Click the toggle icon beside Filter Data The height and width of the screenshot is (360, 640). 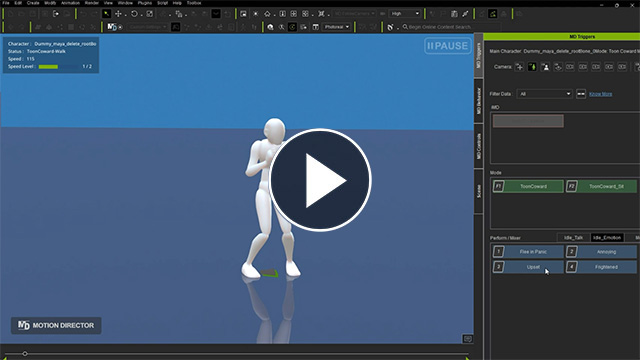(581, 94)
